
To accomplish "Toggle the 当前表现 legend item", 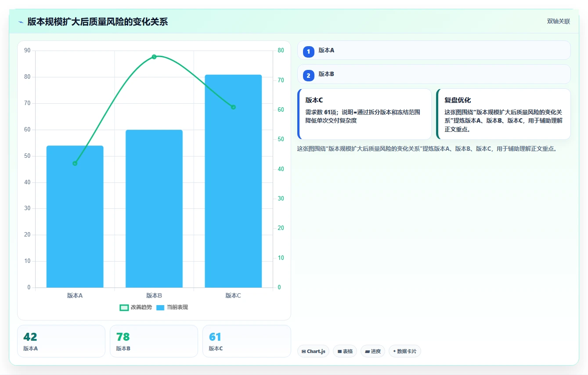I will (172, 307).
